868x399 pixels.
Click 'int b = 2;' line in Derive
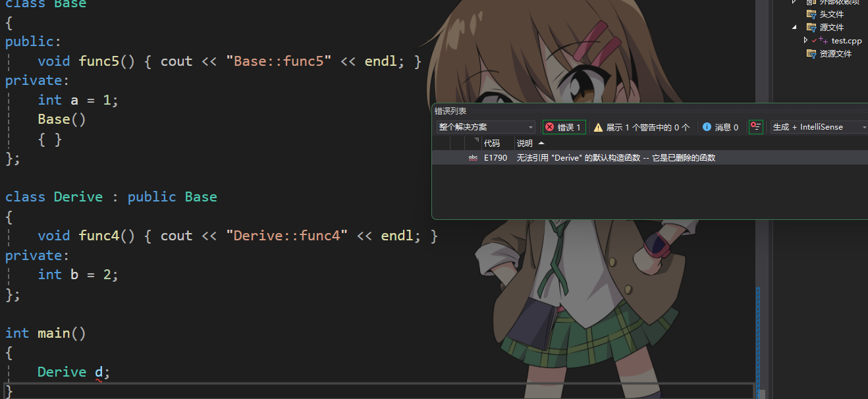(x=78, y=275)
